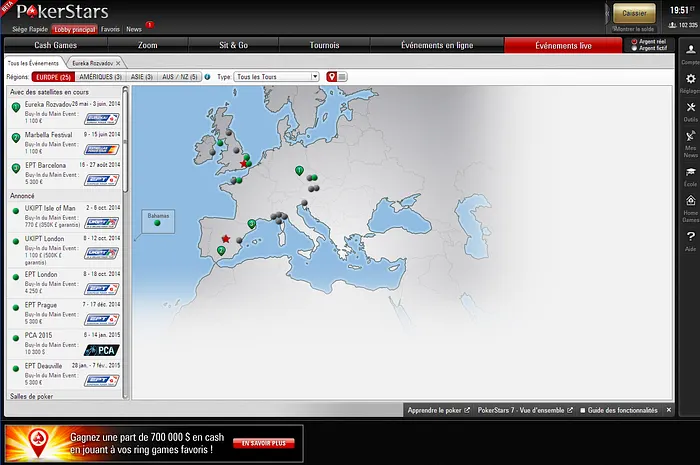Screen dimensions: 700x465
Task: Open the Événements live tab
Action: click(563, 45)
